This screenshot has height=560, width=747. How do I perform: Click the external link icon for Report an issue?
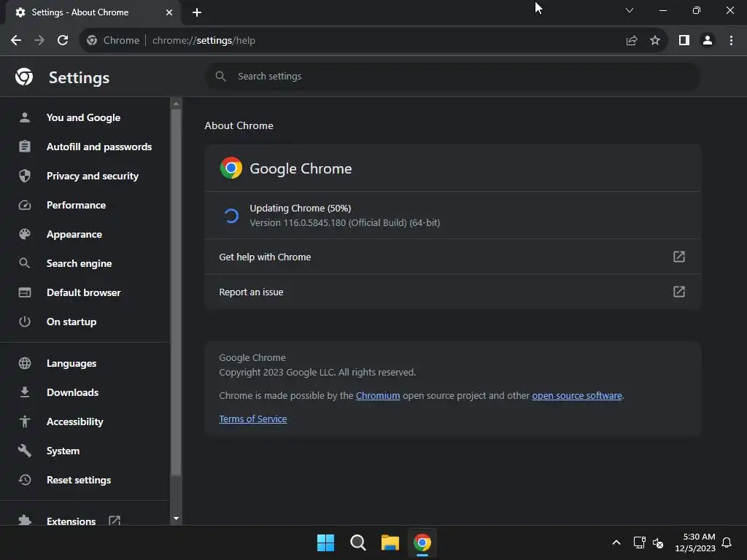pyautogui.click(x=679, y=292)
